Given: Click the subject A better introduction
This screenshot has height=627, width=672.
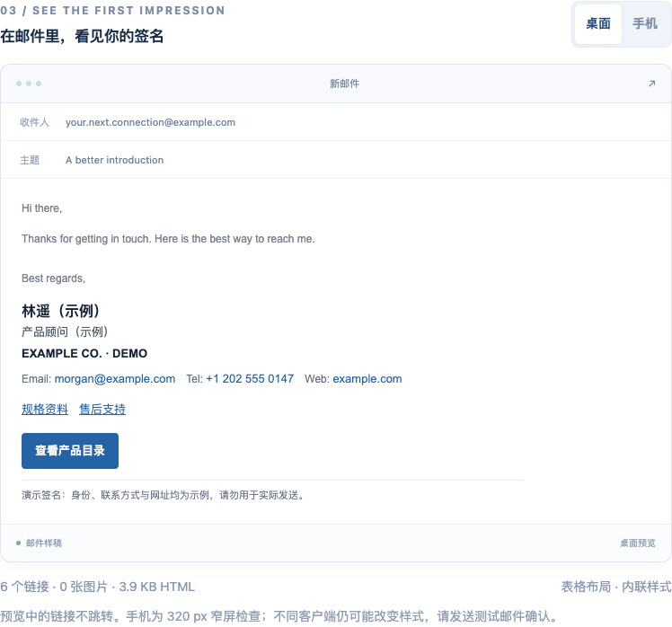Looking at the screenshot, I should click(114, 160).
